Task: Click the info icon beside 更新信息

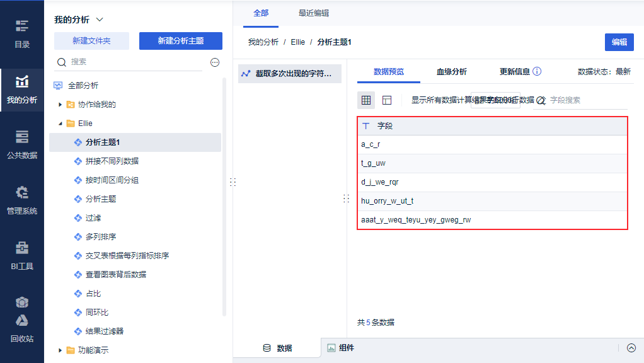Action: pos(537,72)
